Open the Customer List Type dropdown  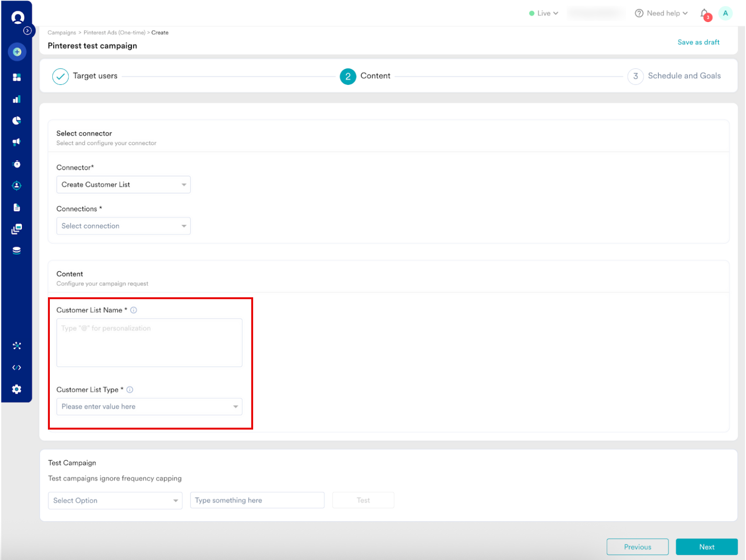(x=150, y=407)
